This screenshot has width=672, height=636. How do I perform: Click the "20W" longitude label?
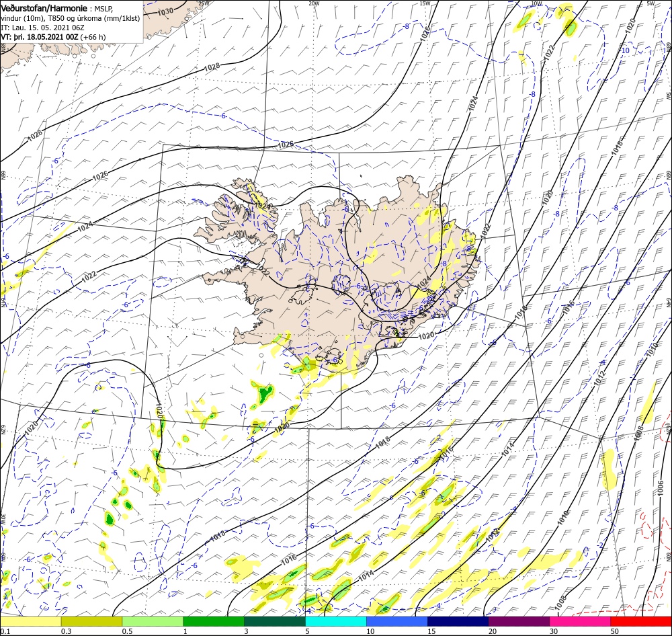[314, 3]
